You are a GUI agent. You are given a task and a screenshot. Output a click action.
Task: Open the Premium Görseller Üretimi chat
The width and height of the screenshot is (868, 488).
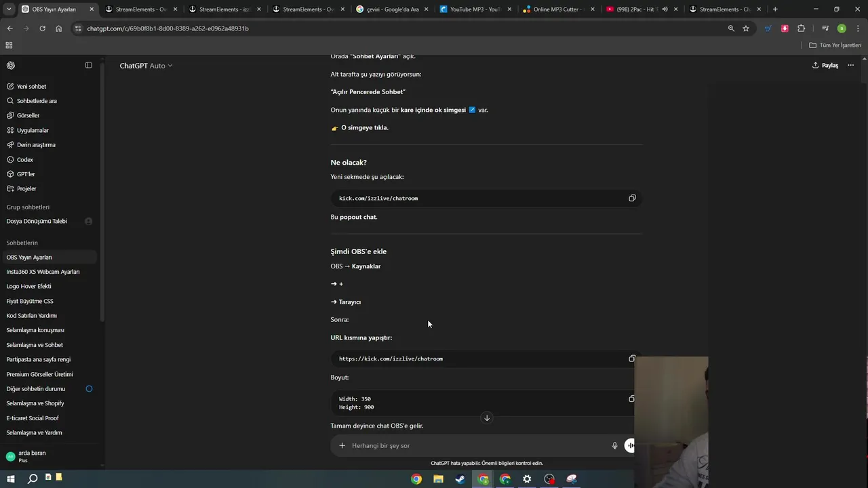[51, 374]
